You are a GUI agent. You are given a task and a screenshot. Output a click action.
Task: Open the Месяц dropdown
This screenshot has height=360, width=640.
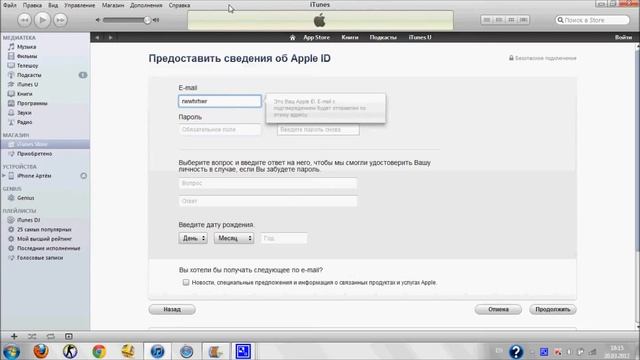coord(234,238)
